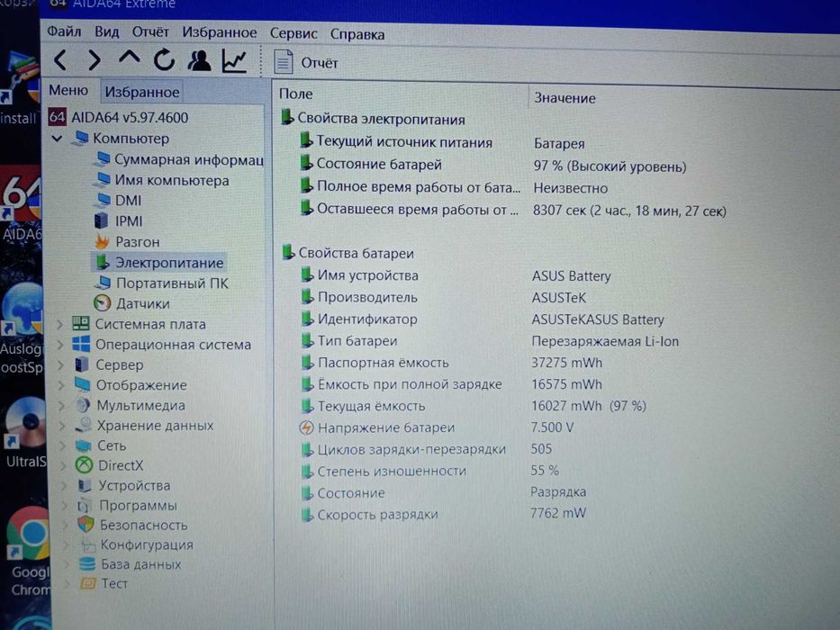Image resolution: width=840 pixels, height=630 pixels.
Task: Select Датчики tree item
Action: (x=132, y=303)
